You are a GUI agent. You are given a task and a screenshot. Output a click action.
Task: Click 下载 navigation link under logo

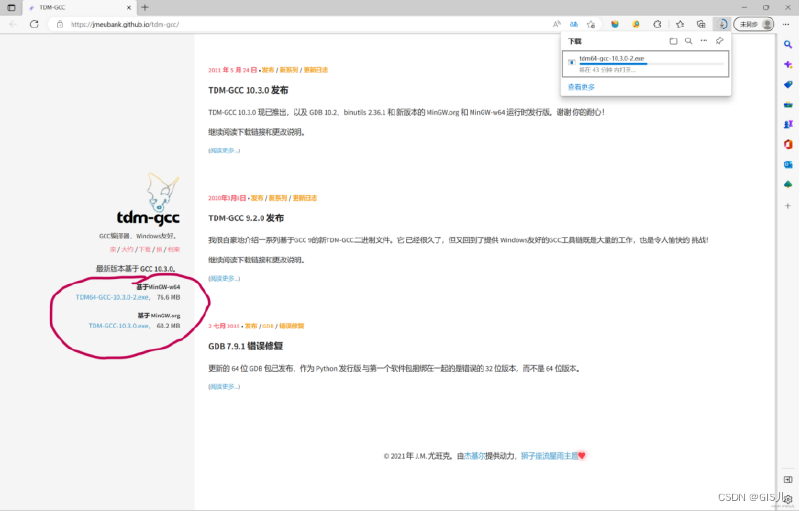pos(145,249)
